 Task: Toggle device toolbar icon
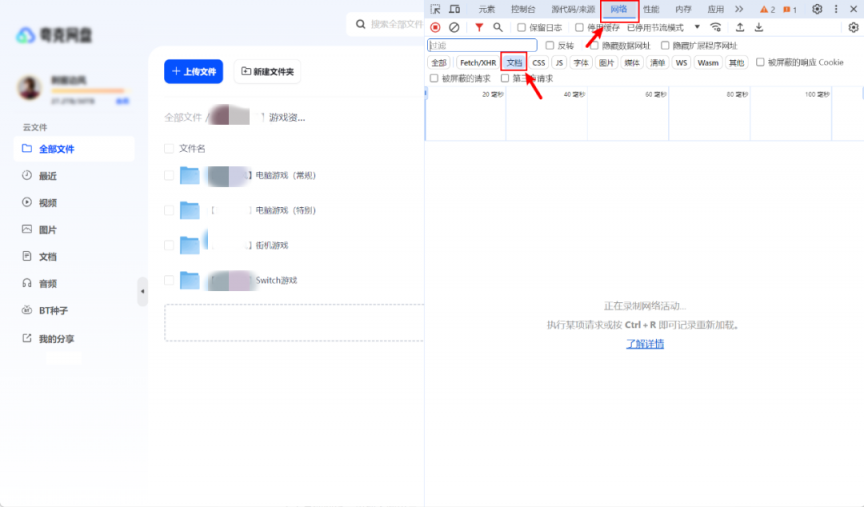tap(455, 9)
